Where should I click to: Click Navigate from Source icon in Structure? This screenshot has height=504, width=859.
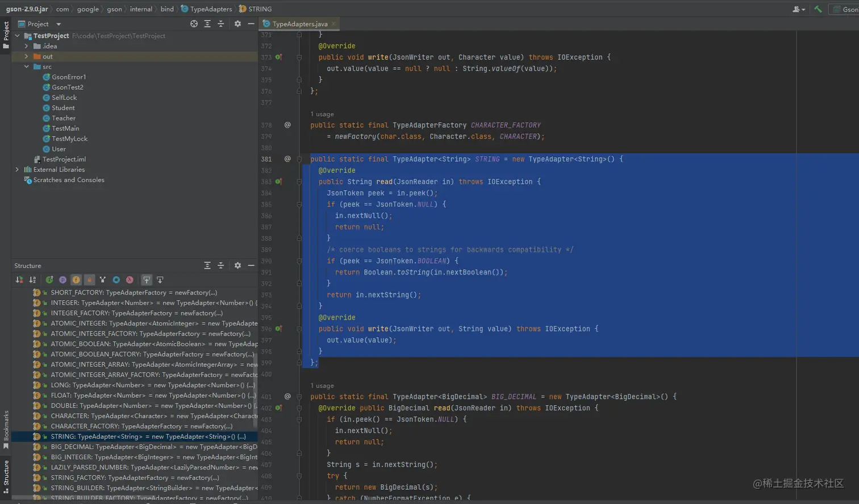[x=160, y=280]
